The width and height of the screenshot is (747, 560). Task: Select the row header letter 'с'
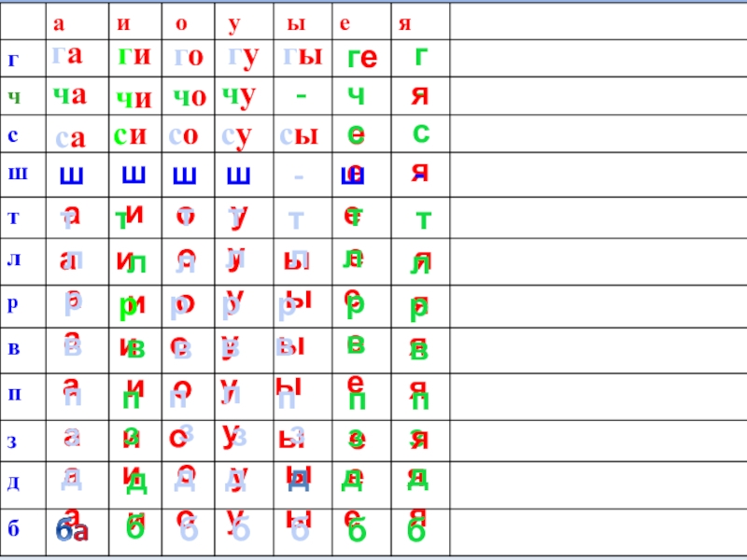13,135
